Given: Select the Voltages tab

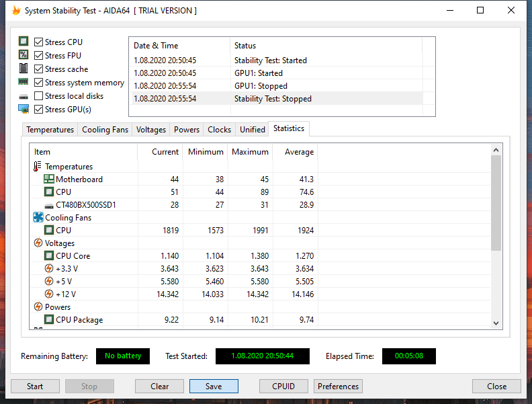Looking at the screenshot, I should point(151,130).
